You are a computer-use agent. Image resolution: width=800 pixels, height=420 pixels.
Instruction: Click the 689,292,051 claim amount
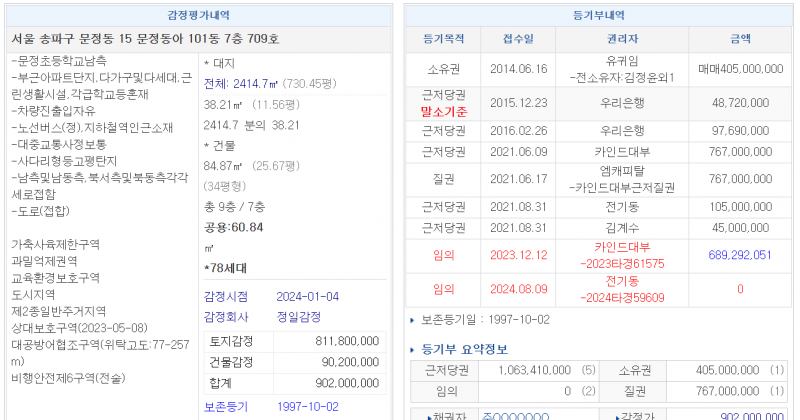tap(740, 255)
